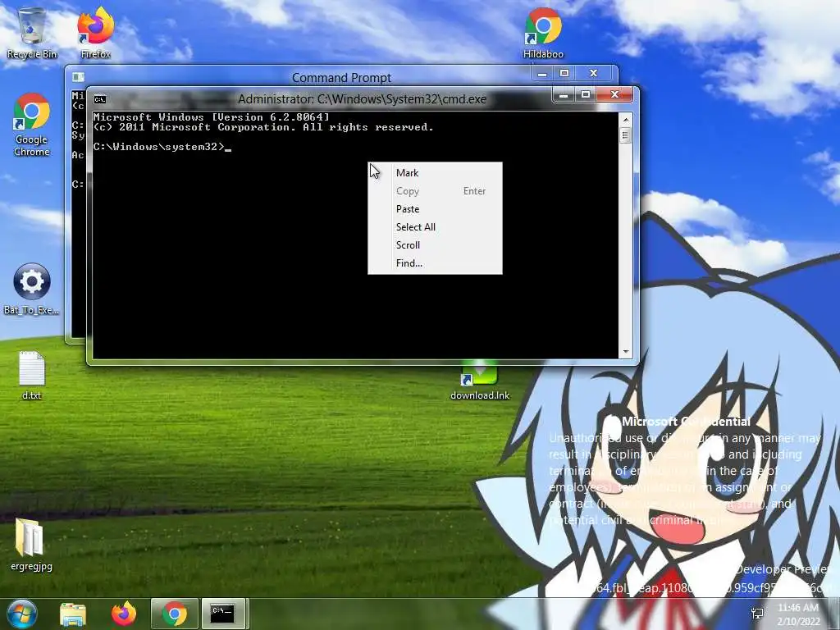Viewport: 840px width, 630px height.
Task: Open File Explorer from the taskbar
Action: (73, 614)
